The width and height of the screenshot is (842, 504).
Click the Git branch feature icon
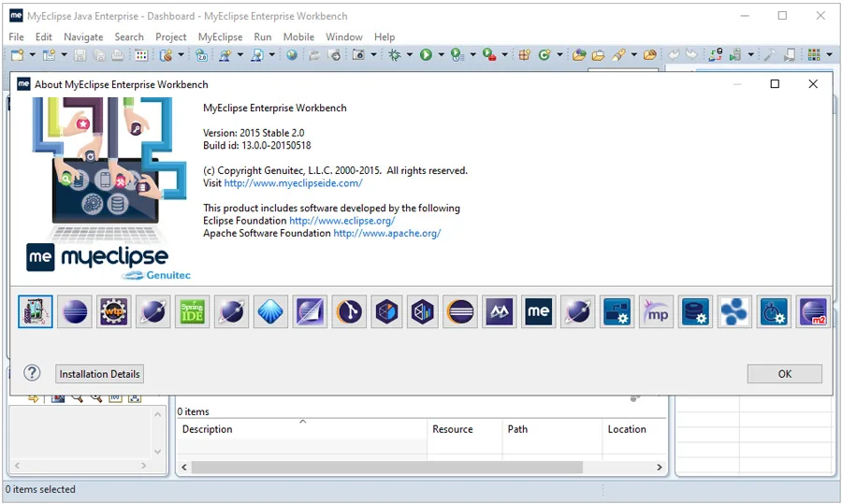[x=349, y=311]
